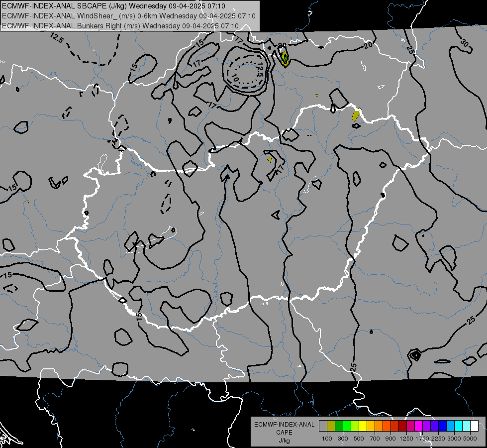Select the gray legend swatch below 100
This screenshot has width=487, height=448.
[323, 426]
